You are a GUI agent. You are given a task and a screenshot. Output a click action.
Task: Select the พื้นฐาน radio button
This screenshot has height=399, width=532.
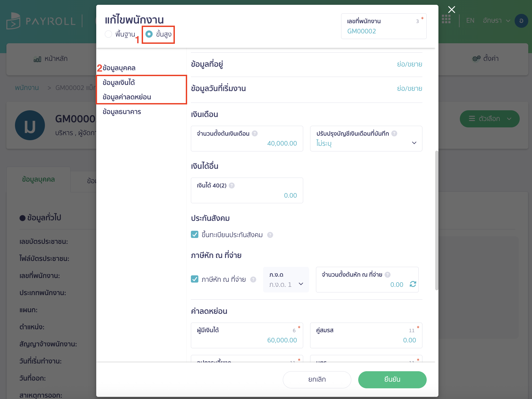[109, 34]
